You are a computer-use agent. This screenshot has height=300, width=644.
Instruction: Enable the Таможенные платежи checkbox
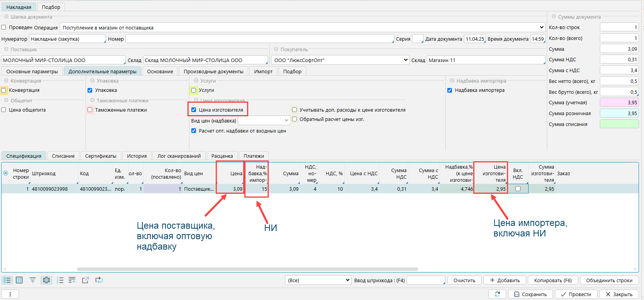90,110
